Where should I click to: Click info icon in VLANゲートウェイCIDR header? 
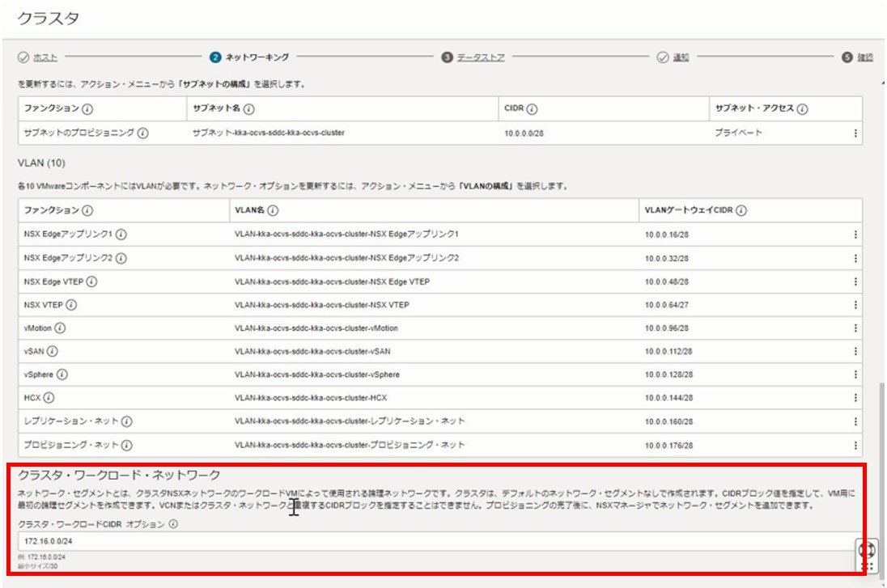pyautogui.click(x=741, y=211)
